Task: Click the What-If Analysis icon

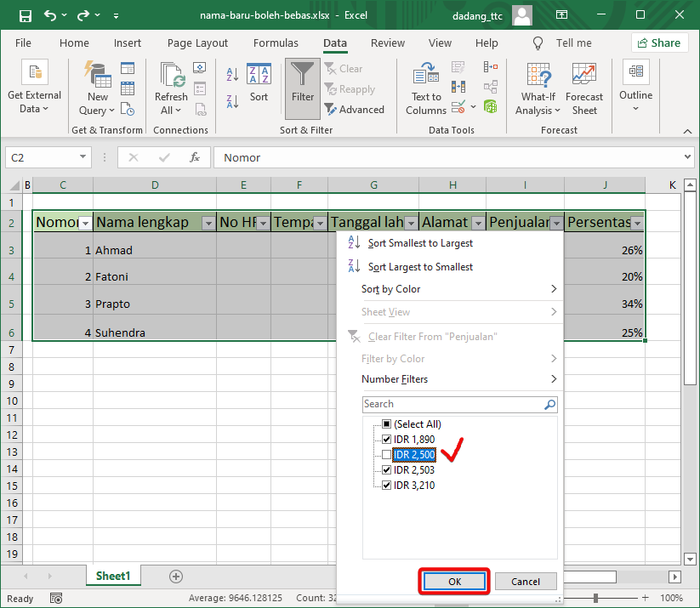Action: point(538,85)
